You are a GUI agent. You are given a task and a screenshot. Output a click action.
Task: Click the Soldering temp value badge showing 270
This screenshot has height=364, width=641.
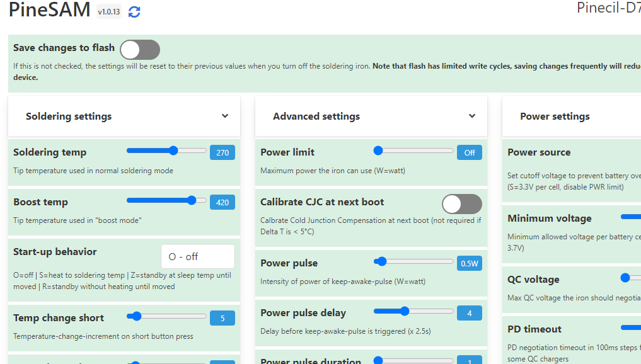tap(222, 152)
